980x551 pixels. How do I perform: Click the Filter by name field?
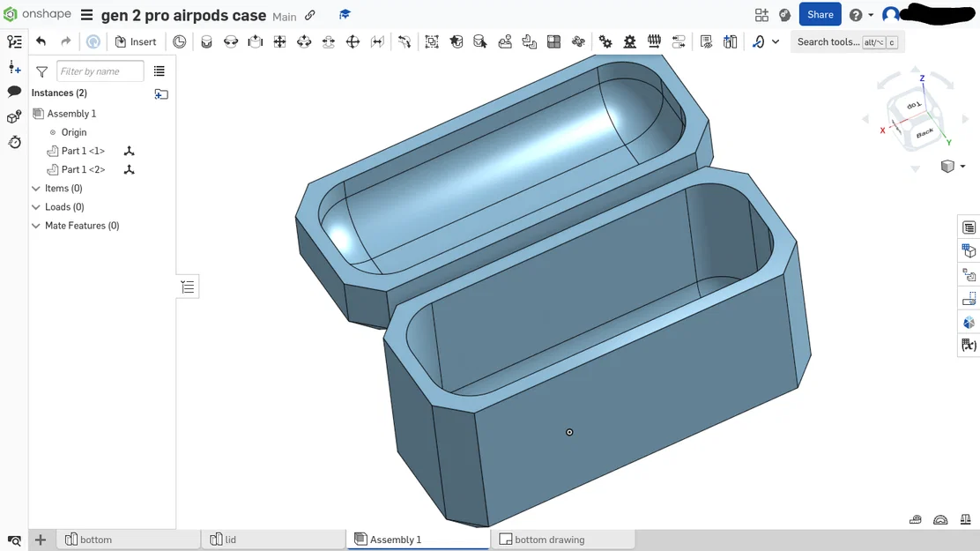pyautogui.click(x=100, y=71)
